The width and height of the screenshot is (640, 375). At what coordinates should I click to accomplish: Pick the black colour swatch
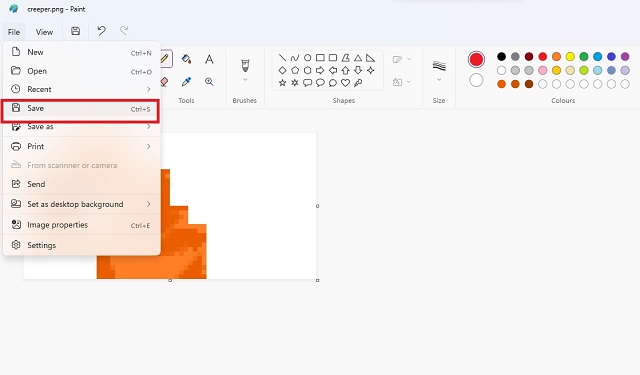tap(502, 57)
